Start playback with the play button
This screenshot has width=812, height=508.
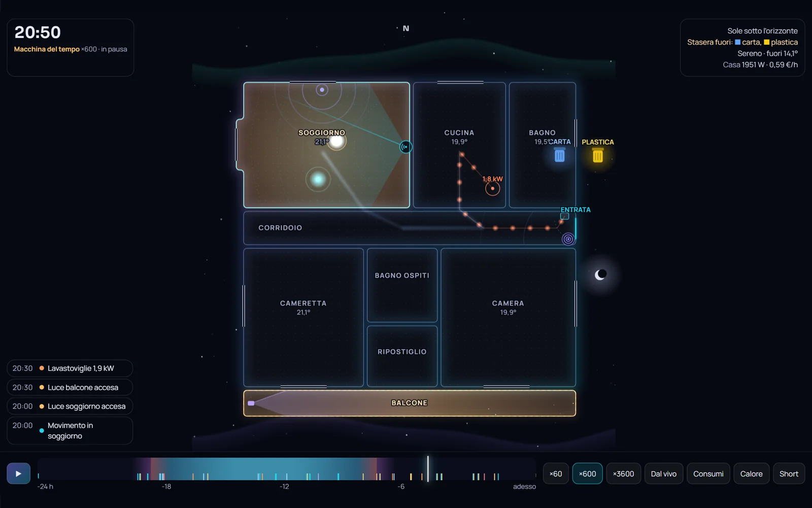(x=18, y=473)
